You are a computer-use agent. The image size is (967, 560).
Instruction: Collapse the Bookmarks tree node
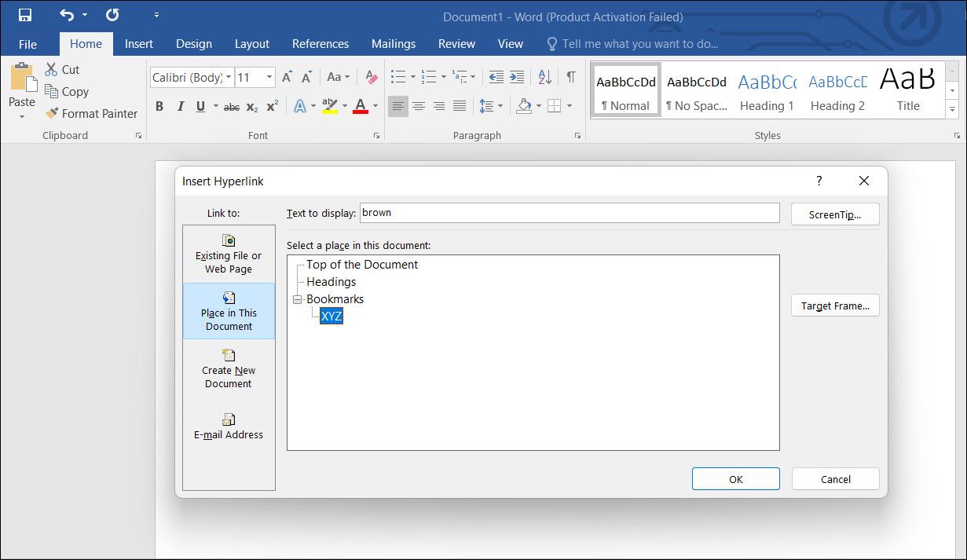click(297, 299)
